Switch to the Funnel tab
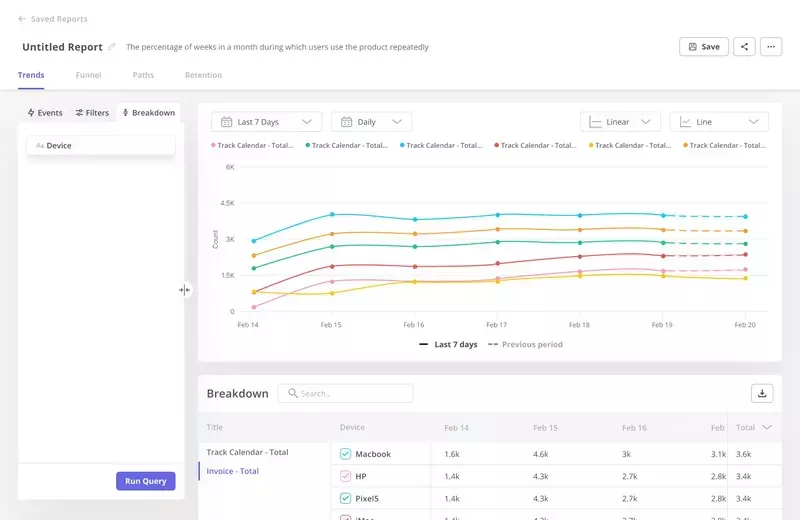The width and height of the screenshot is (800, 520). [x=88, y=75]
